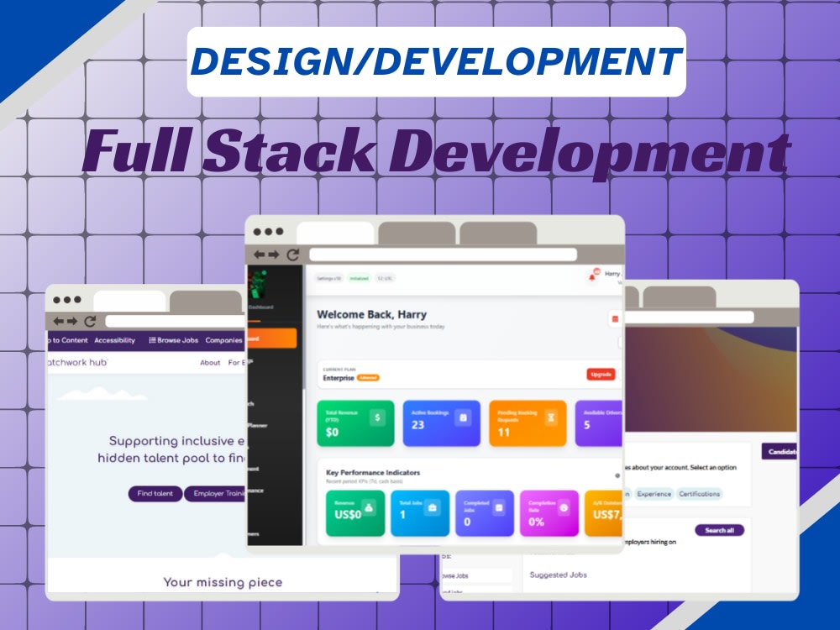Click the 'Enterprise' current plan label
Viewport: 840px width, 630px height.
(x=339, y=378)
